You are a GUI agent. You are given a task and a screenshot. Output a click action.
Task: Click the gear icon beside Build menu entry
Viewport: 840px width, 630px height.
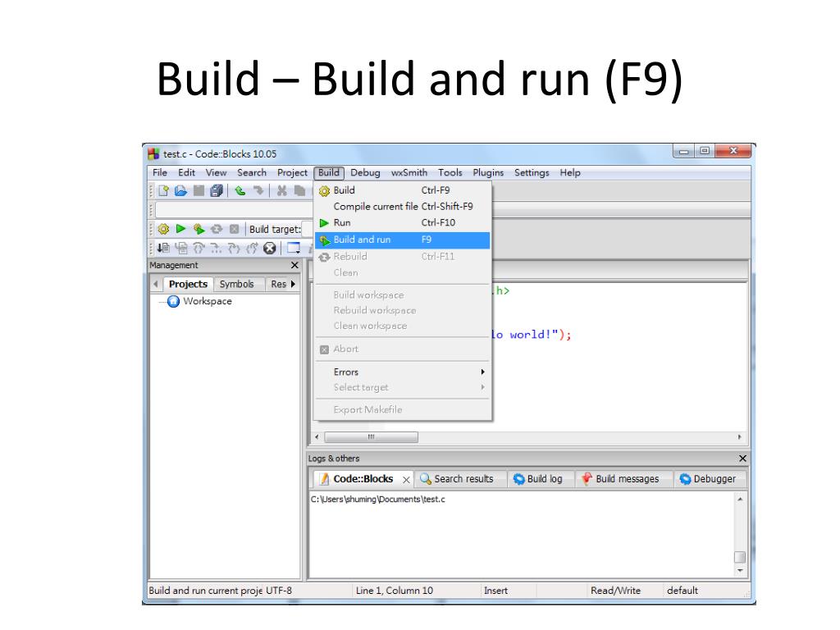(324, 191)
